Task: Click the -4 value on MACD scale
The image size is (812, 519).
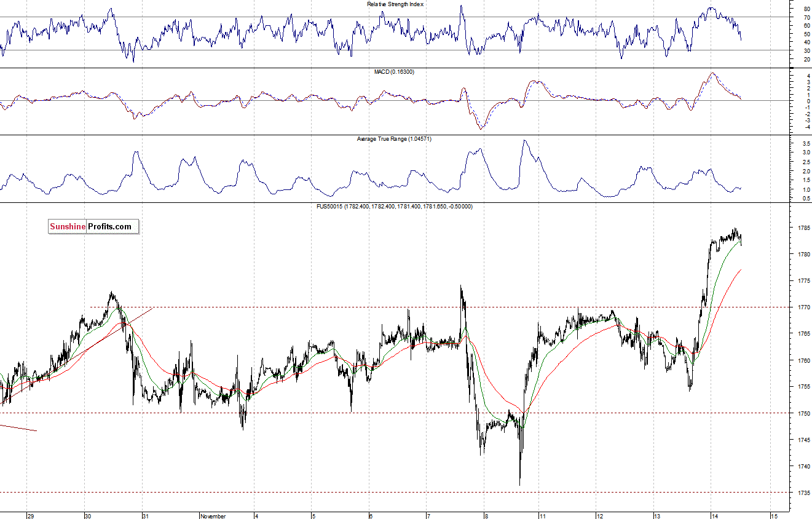Action: pos(806,127)
